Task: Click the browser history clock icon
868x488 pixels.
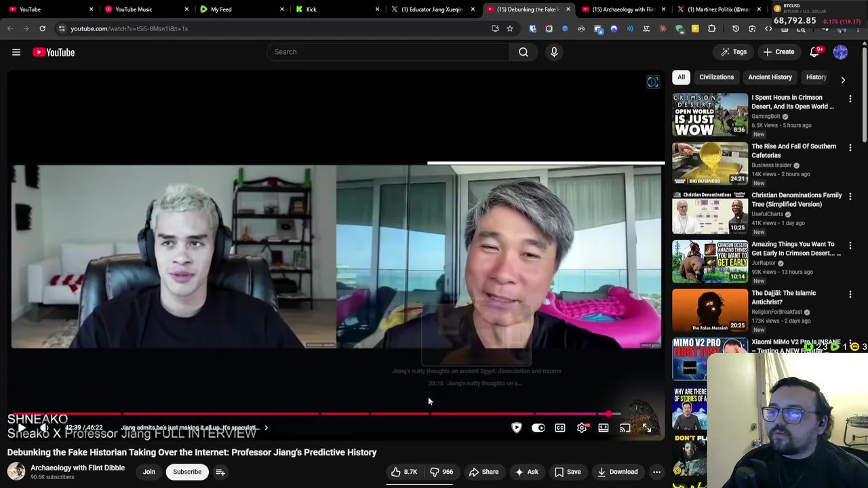Action: click(736, 28)
